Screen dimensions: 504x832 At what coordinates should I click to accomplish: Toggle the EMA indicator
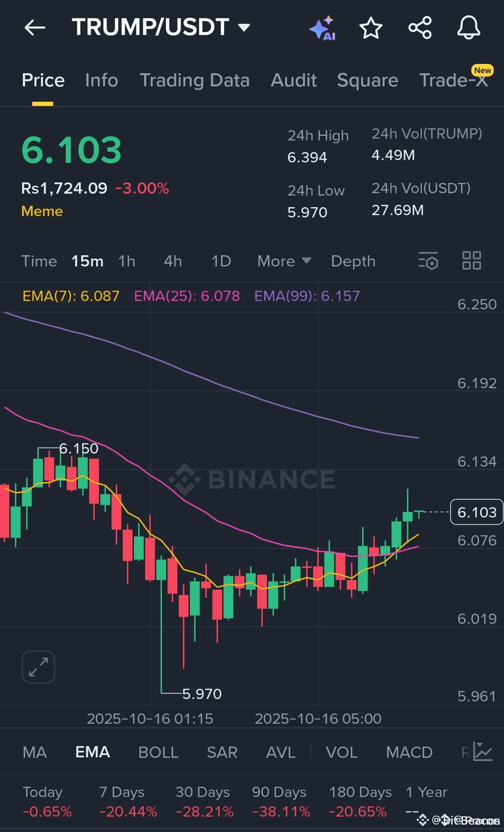pyautogui.click(x=92, y=752)
